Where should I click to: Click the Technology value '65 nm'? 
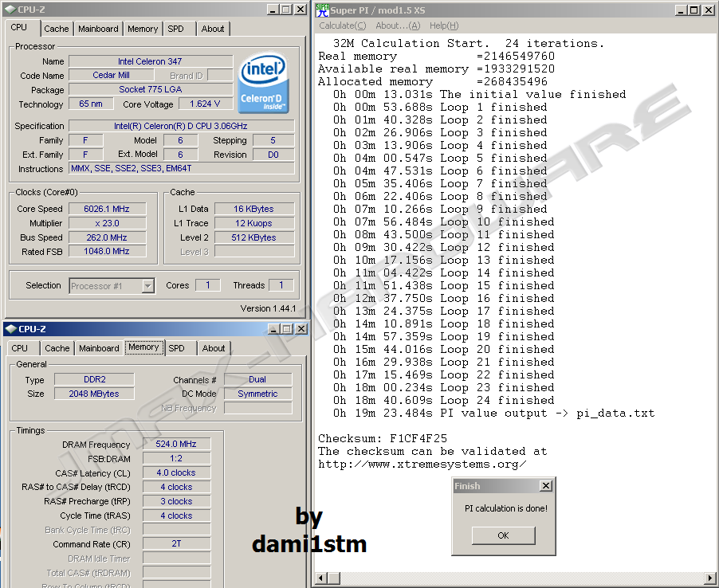(x=91, y=104)
